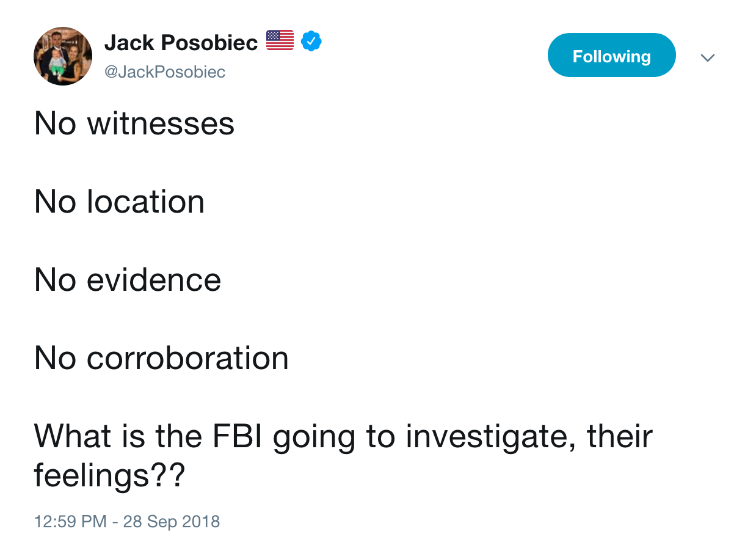This screenshot has height=545, width=756.
Task: Click the blue verified badge checkmark
Action: [x=311, y=41]
